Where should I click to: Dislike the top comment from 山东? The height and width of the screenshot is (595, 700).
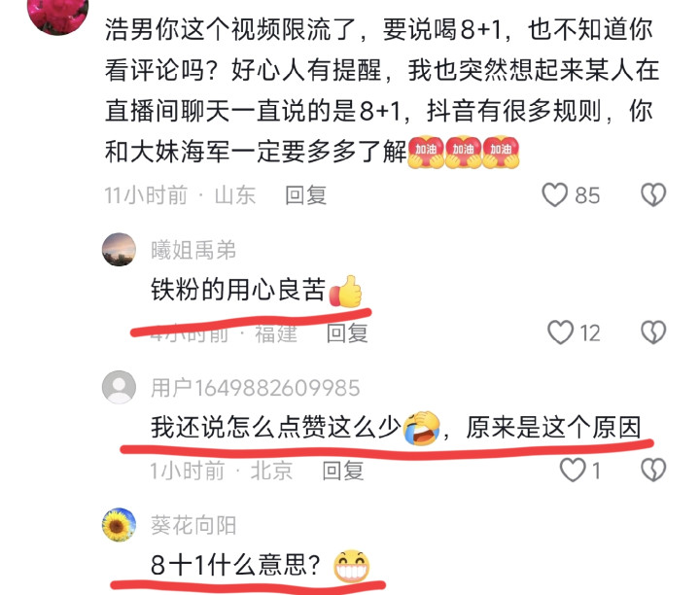(x=653, y=194)
